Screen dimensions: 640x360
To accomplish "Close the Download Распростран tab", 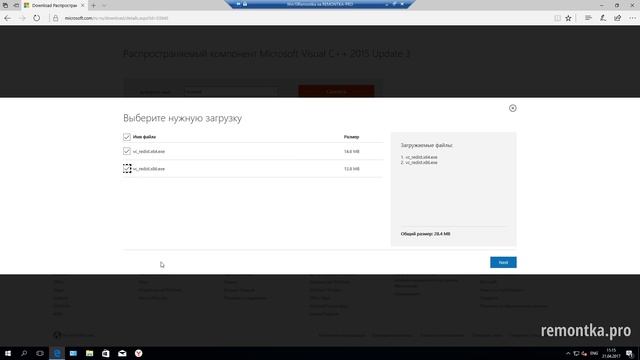I will (82, 5).
